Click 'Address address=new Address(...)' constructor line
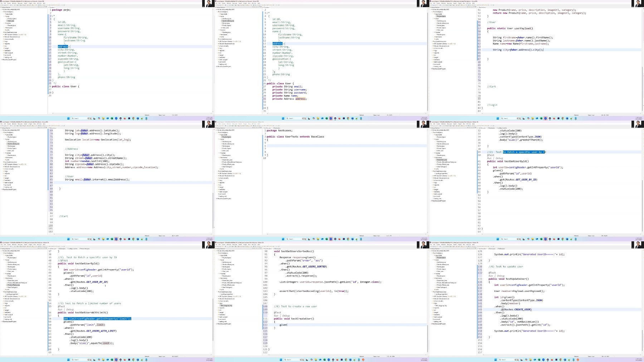The image size is (644, 362). 111,167
